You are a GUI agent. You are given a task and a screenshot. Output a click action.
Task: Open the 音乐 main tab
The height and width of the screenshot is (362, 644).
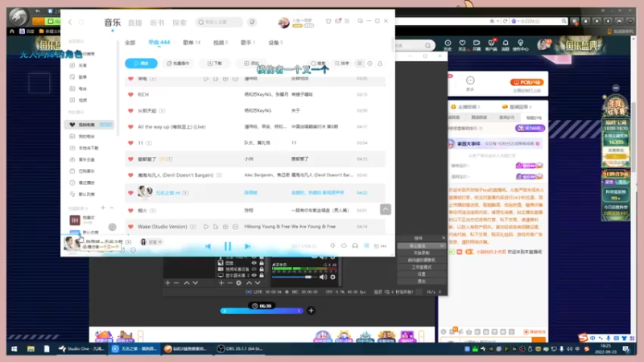112,23
